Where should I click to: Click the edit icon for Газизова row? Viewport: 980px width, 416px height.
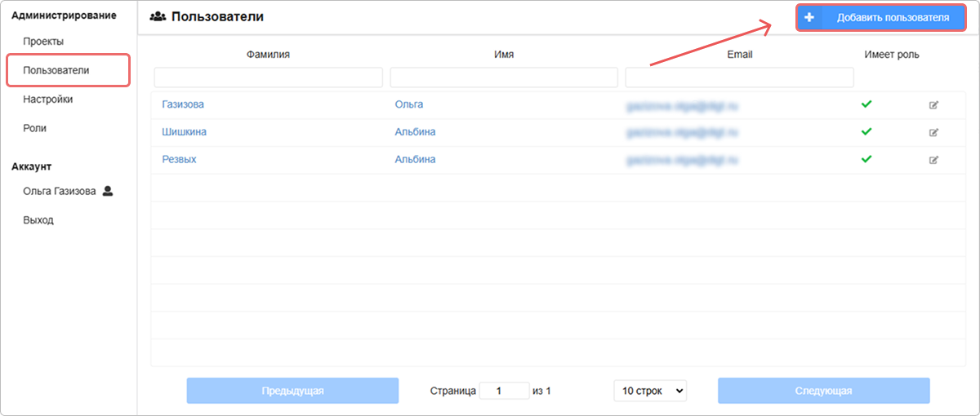[x=933, y=105]
